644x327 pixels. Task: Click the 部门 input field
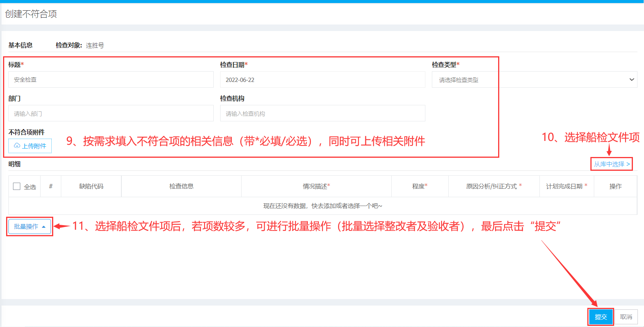click(111, 113)
